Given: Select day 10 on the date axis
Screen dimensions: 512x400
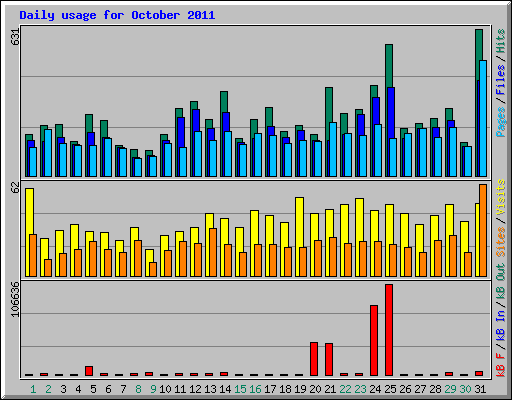Looking at the screenshot, I should tap(165, 389).
